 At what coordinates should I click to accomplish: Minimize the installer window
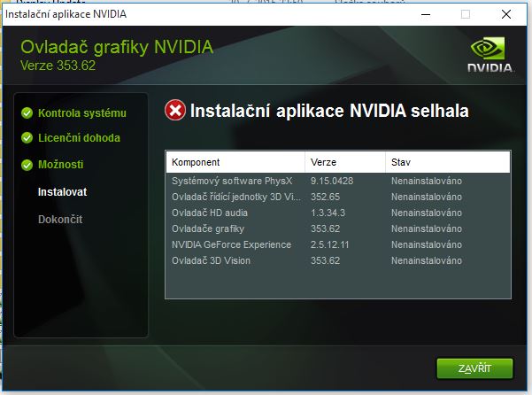(x=426, y=14)
